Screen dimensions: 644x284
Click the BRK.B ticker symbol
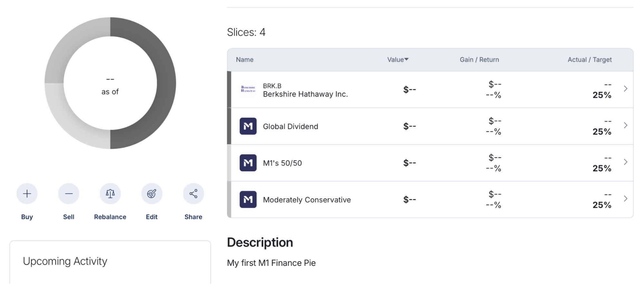272,86
